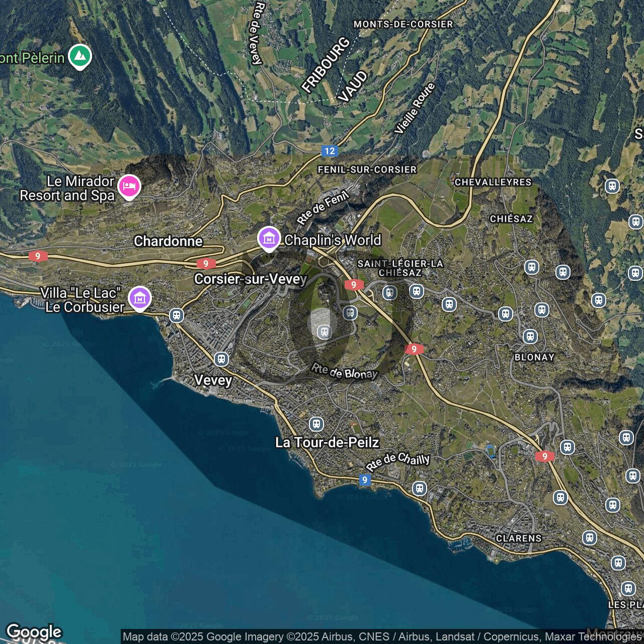The width and height of the screenshot is (644, 644).
Task: Select the Blonay place label
Action: [x=534, y=357]
